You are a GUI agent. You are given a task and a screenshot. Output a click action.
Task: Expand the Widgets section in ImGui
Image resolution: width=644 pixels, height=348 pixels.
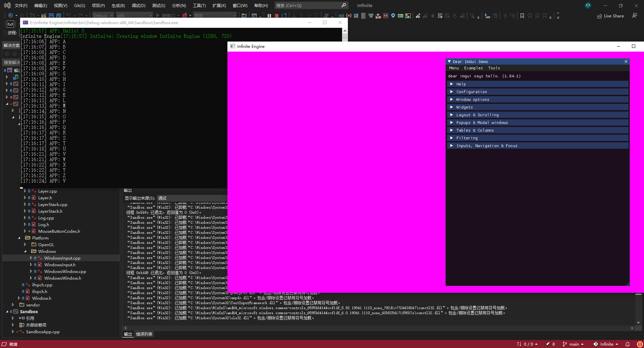[x=538, y=107]
